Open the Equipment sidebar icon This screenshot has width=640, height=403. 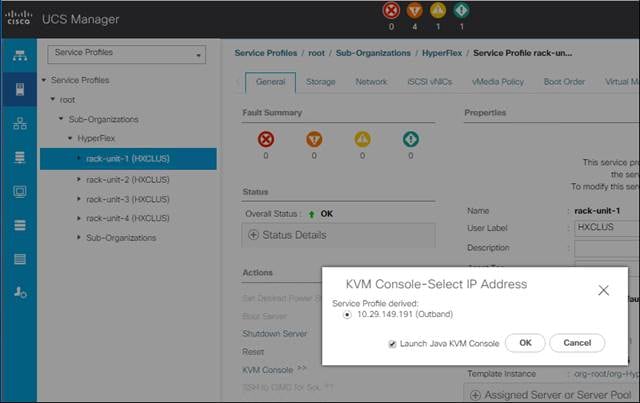20,56
